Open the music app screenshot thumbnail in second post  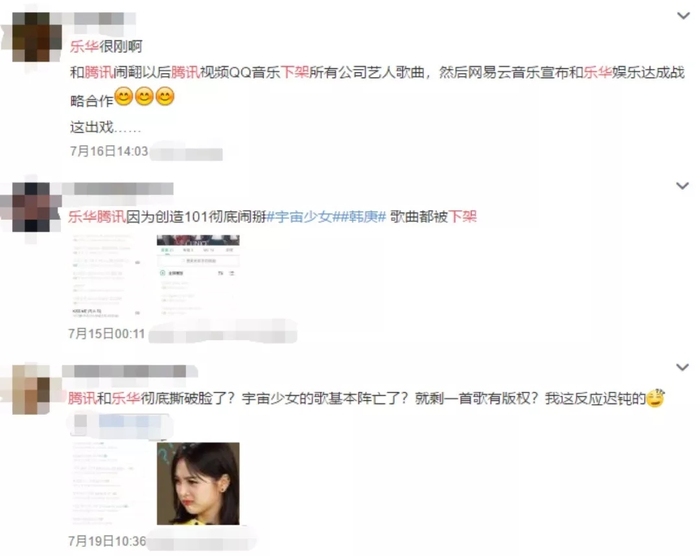coord(198,276)
